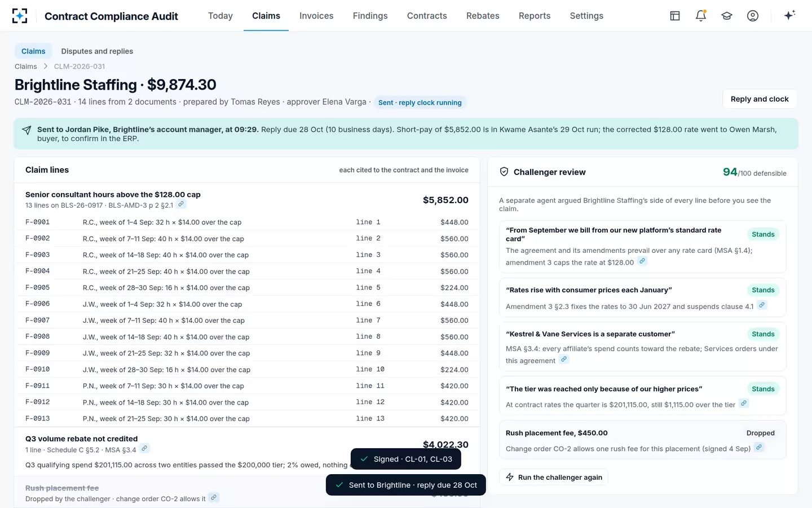Open link icon after amendment 3 caps the rate
This screenshot has height=508, width=812.
click(642, 261)
